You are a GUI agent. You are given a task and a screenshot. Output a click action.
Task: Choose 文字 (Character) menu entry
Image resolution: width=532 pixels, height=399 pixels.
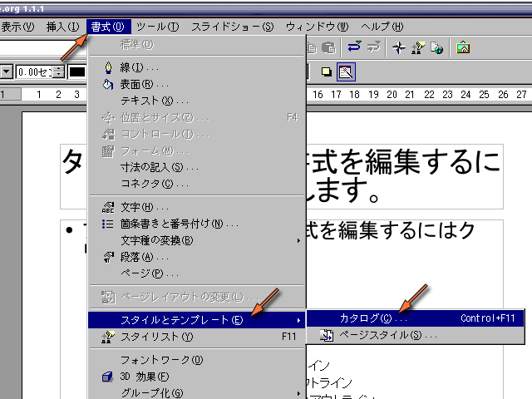(x=197, y=207)
